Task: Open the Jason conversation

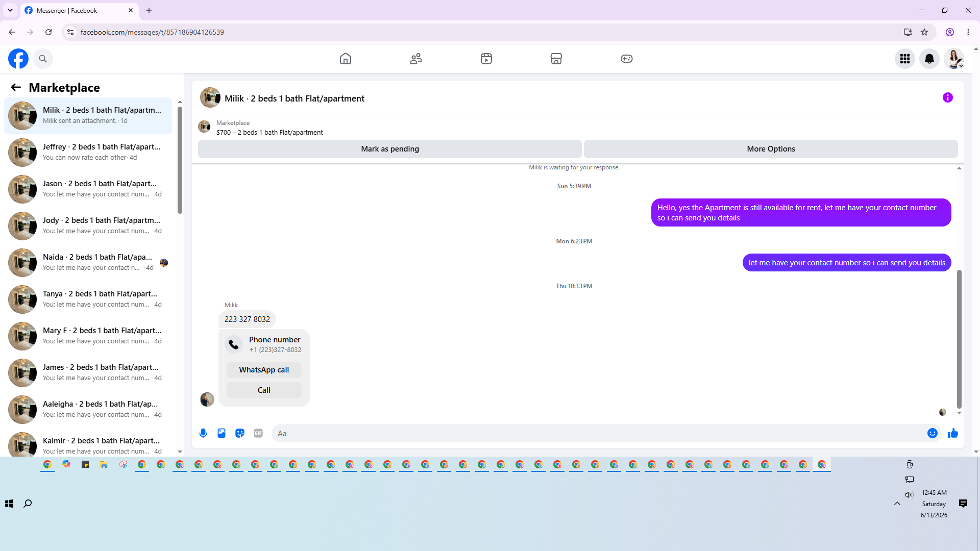Action: [x=88, y=189]
